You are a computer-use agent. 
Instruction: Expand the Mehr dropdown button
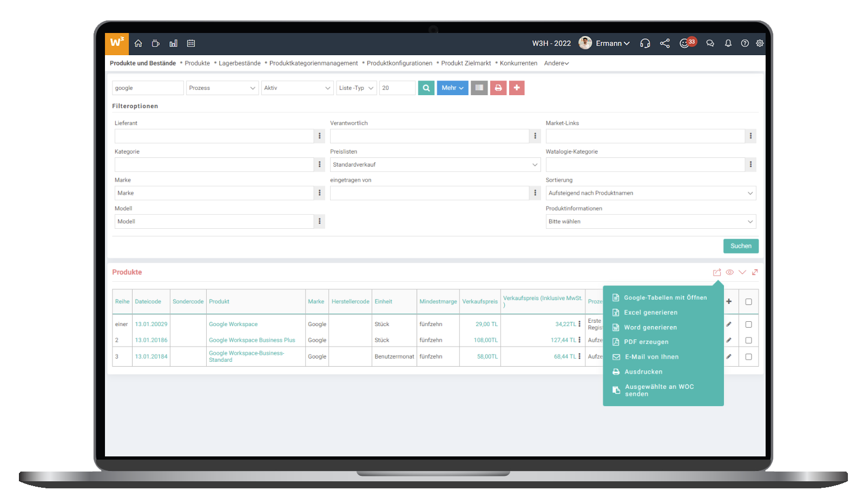(452, 88)
